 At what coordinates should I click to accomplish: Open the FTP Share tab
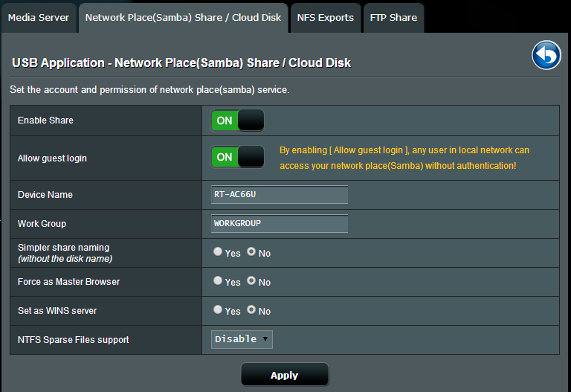tap(393, 17)
